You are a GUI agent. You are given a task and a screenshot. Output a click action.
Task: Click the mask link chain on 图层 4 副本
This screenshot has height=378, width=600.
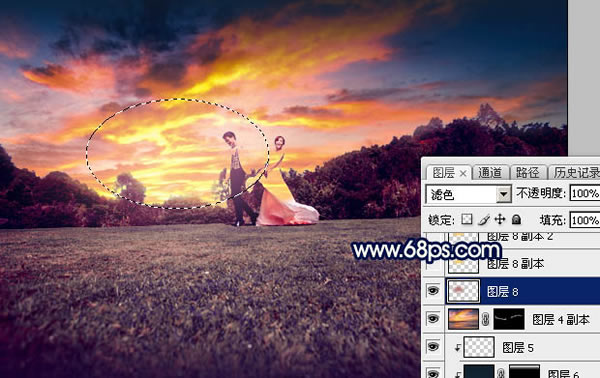point(486,319)
